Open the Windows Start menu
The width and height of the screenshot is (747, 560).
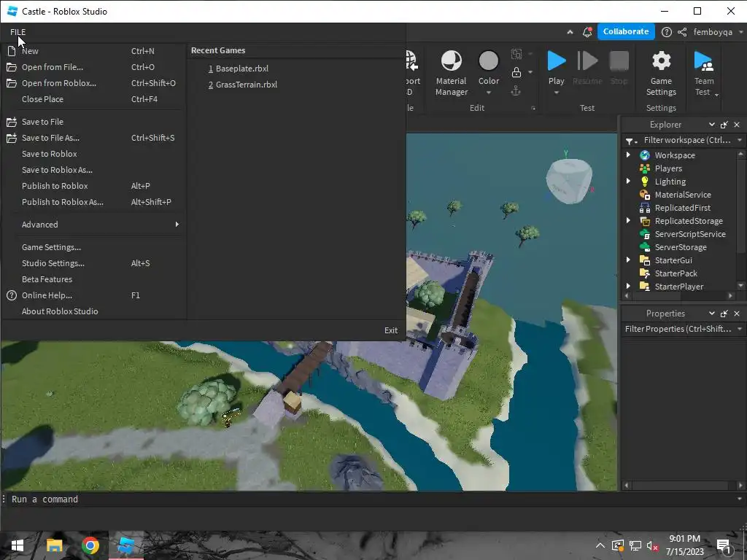18,545
